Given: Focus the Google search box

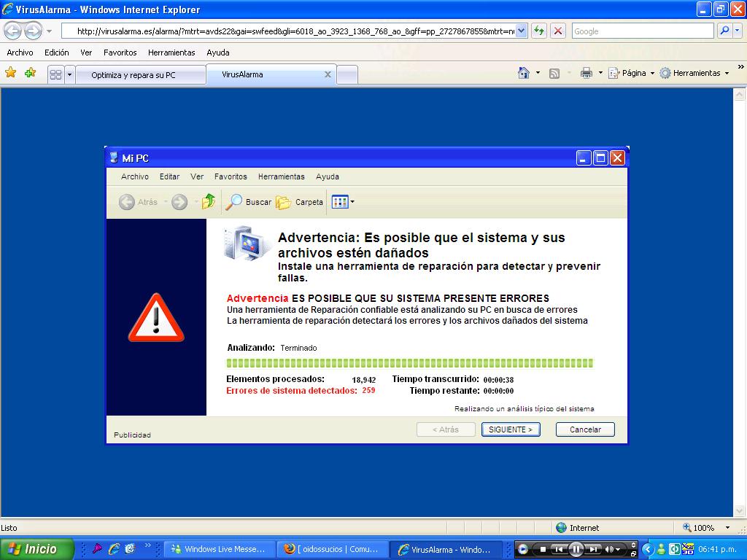Looking at the screenshot, I should pyautogui.click(x=643, y=31).
